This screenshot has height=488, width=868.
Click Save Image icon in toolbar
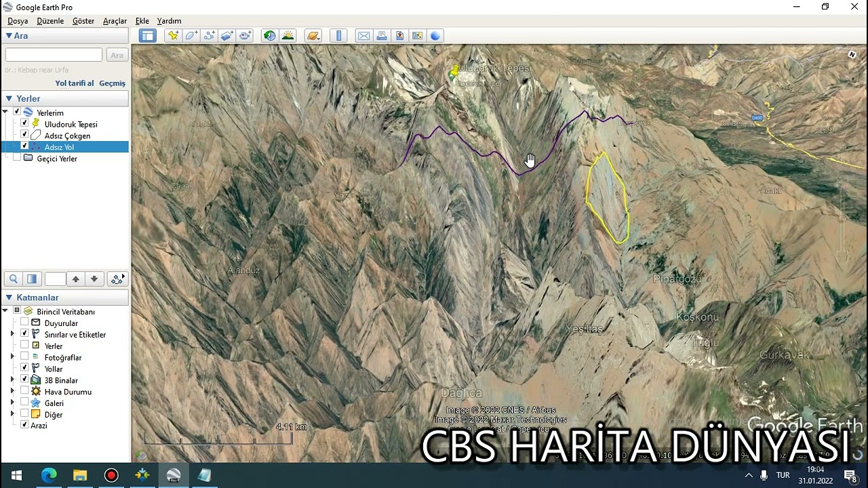tap(399, 36)
